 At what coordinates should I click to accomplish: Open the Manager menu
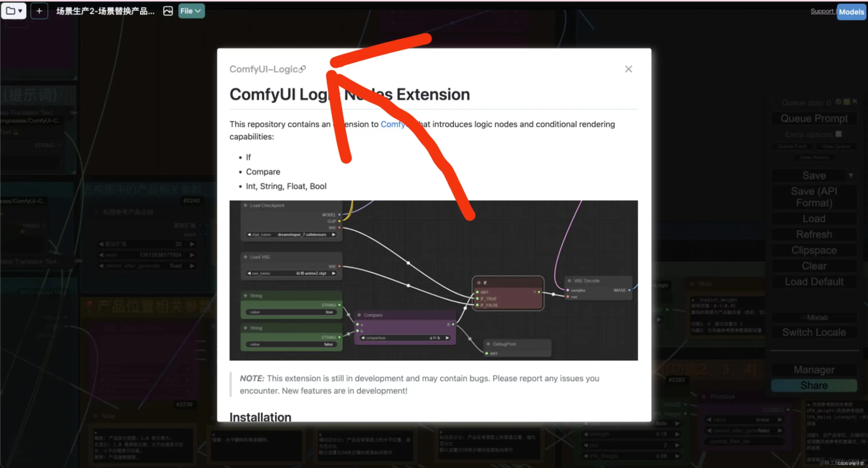[814, 369]
